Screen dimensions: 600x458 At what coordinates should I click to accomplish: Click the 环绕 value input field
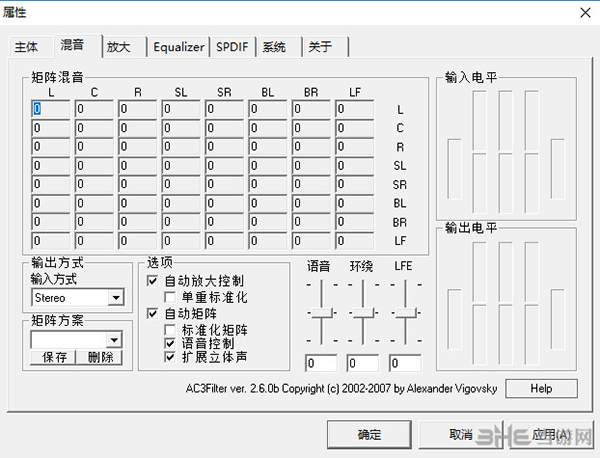click(363, 363)
